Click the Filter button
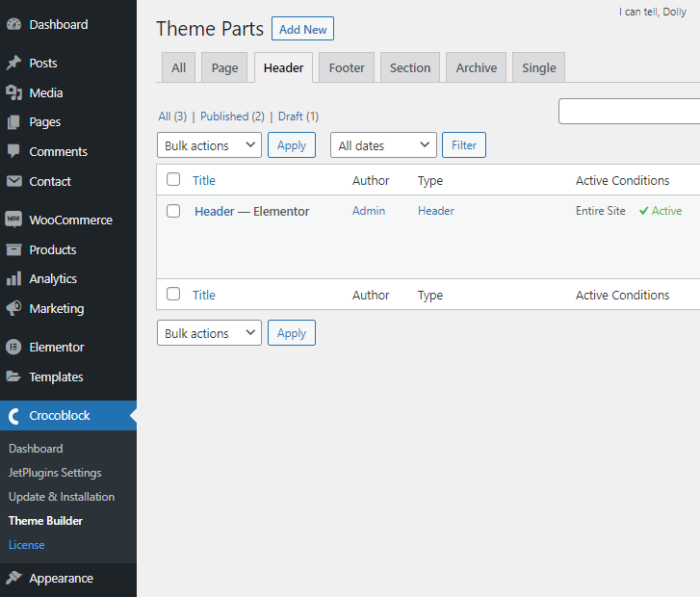This screenshot has width=700, height=597. (464, 145)
